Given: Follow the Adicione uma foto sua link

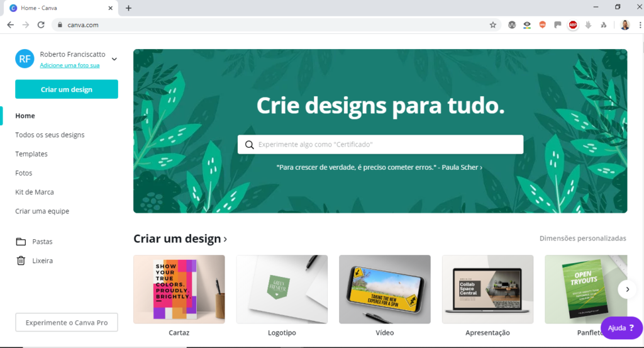Looking at the screenshot, I should 69,65.
